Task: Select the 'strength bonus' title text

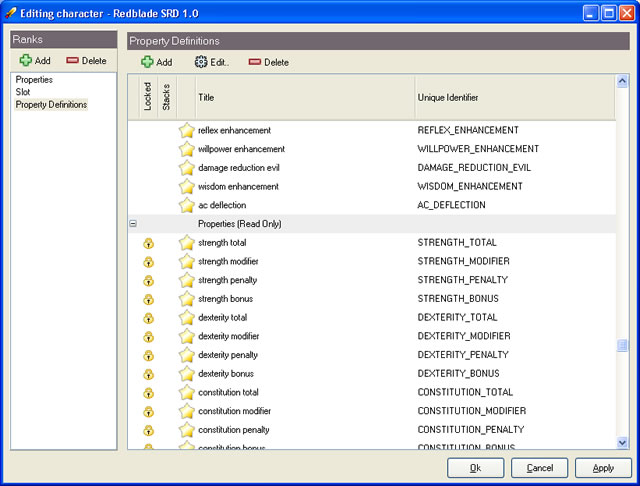Action: [225, 299]
